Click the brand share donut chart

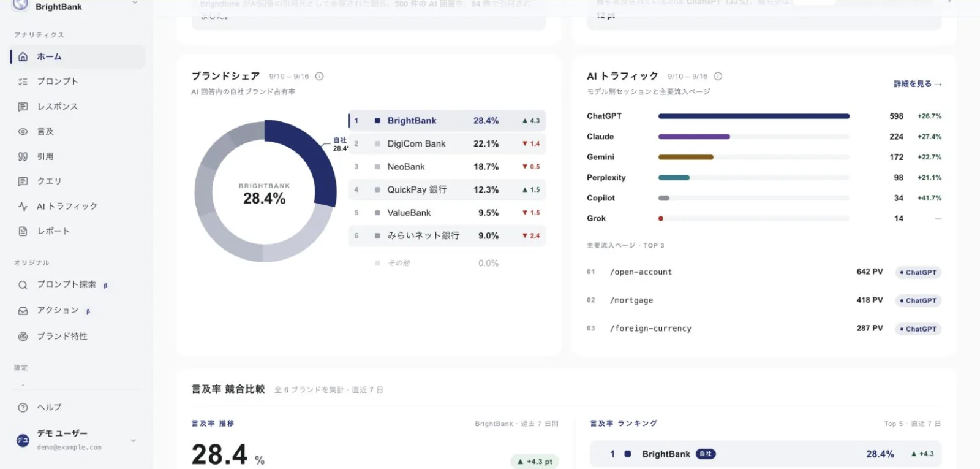coord(265,191)
